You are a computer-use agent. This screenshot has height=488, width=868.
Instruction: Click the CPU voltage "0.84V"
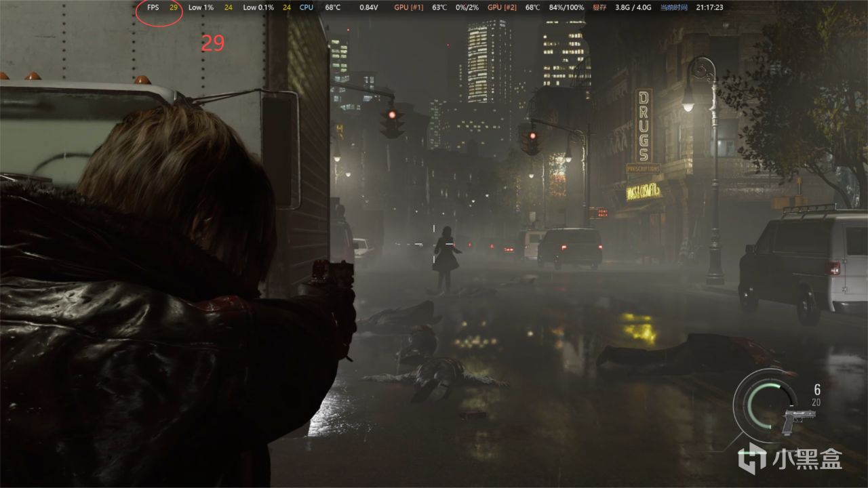(368, 7)
